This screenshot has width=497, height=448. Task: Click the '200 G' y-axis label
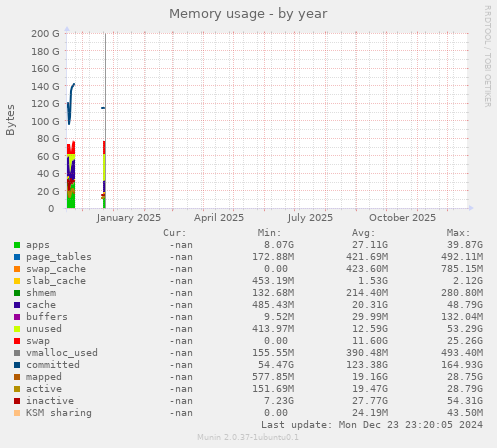coord(45,34)
